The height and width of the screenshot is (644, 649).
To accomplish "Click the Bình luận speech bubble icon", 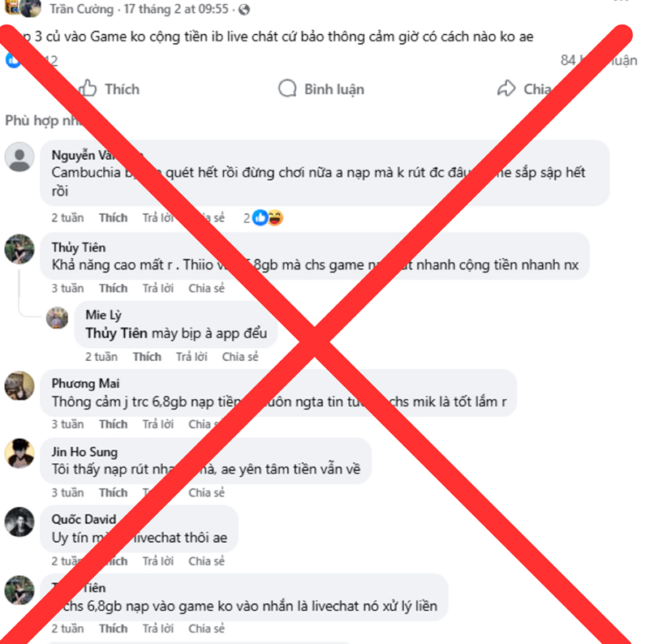I will (287, 88).
